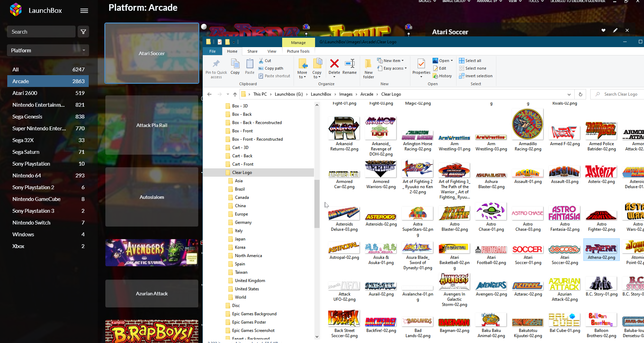Select the Autoslalom game tile in LaunchBox

[x=152, y=197]
